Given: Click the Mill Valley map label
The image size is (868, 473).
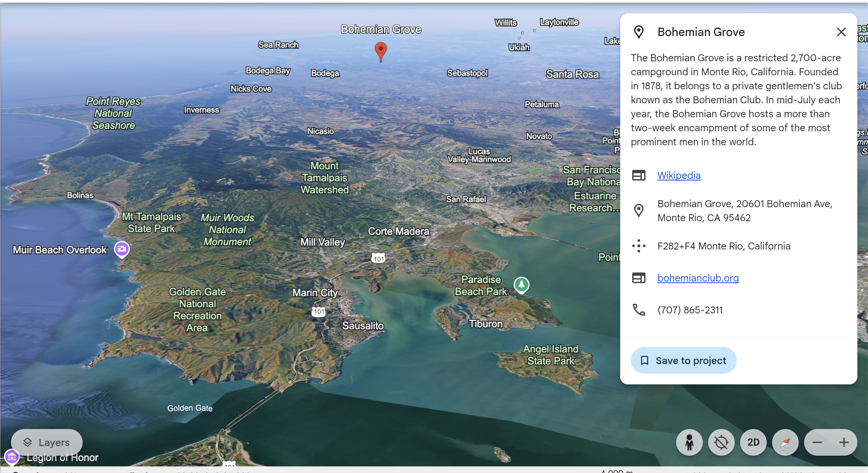Looking at the screenshot, I should click(322, 242).
